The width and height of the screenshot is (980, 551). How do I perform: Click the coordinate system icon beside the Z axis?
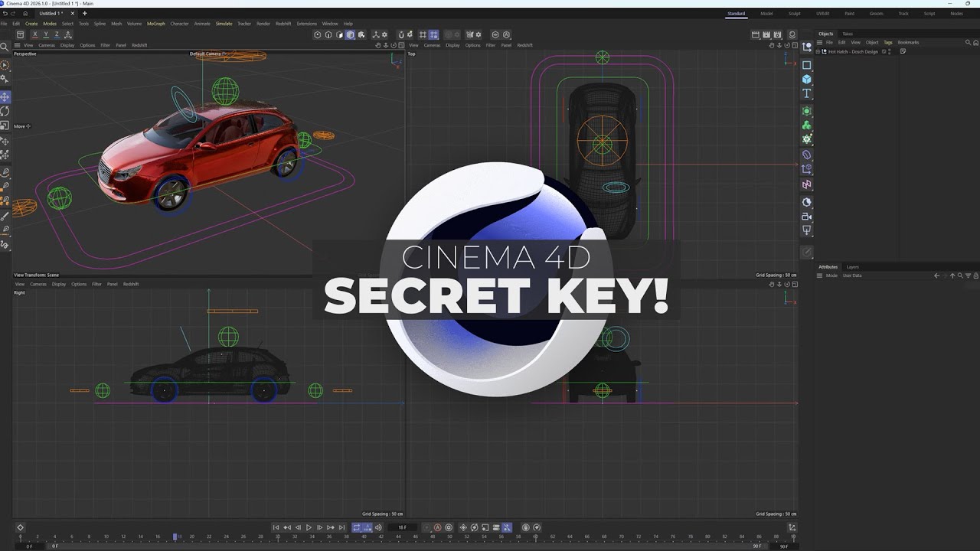point(68,34)
